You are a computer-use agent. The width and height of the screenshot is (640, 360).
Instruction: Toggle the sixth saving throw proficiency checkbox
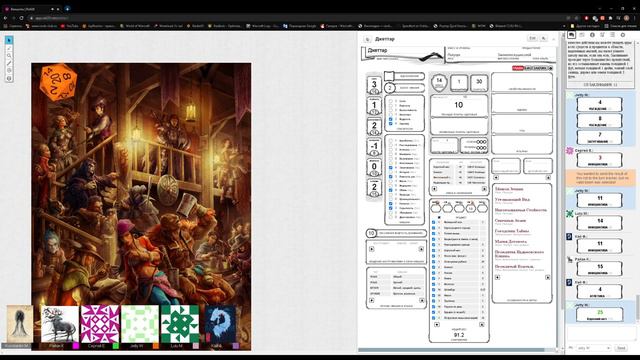(391, 124)
